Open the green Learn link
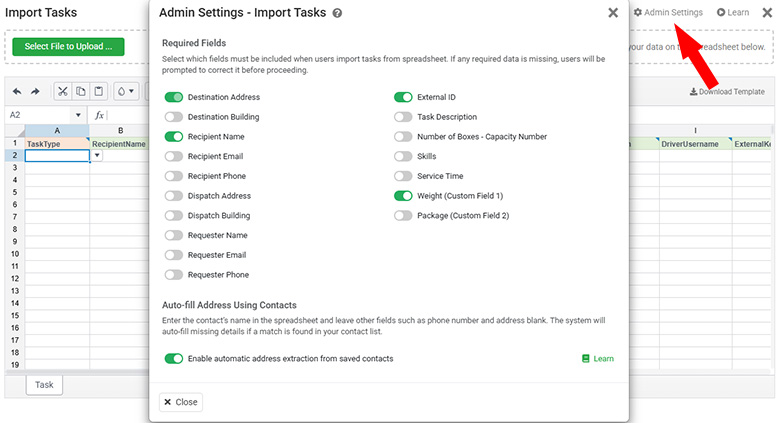This screenshot has height=423, width=780. (x=597, y=358)
